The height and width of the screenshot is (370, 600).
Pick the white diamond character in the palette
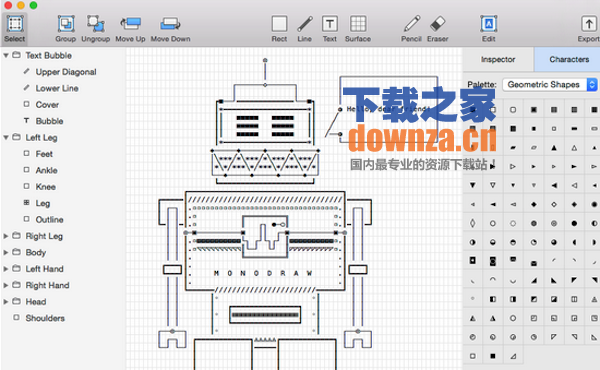tap(554, 204)
